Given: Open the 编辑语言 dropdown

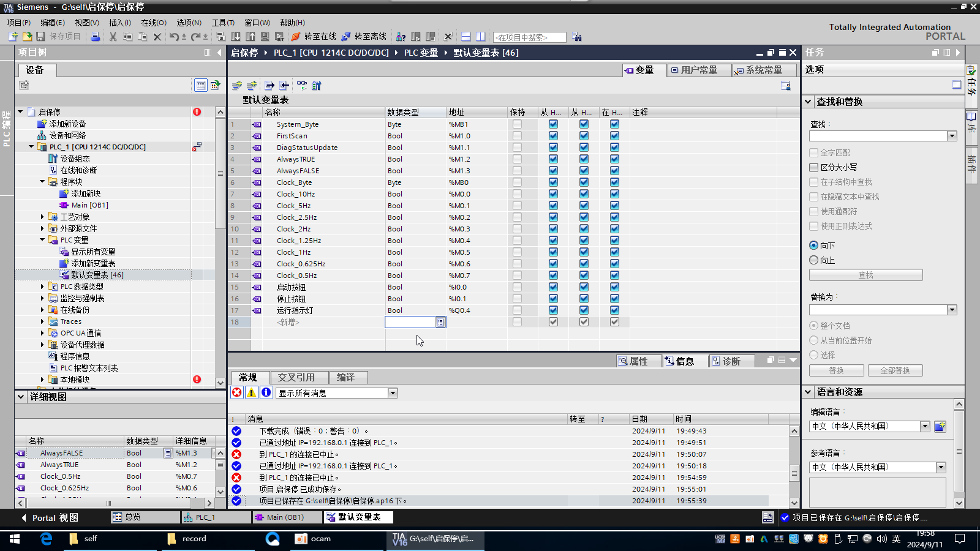Looking at the screenshot, I should [925, 426].
